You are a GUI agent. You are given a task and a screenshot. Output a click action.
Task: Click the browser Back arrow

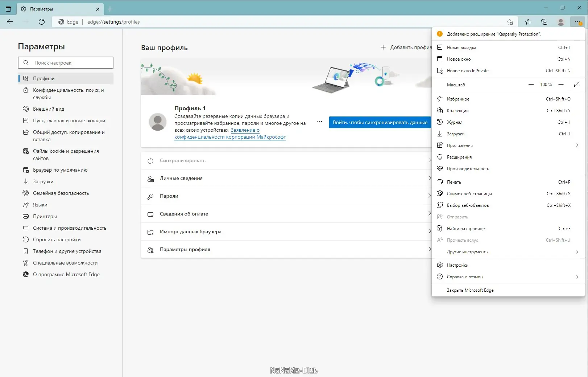pyautogui.click(x=10, y=22)
